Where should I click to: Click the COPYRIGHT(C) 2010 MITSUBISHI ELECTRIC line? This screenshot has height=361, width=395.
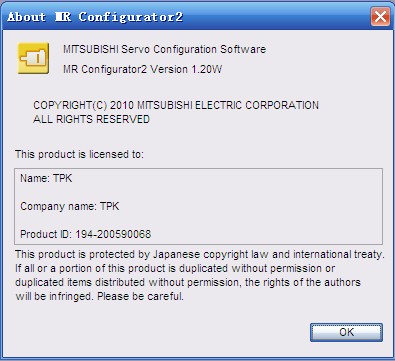176,105
